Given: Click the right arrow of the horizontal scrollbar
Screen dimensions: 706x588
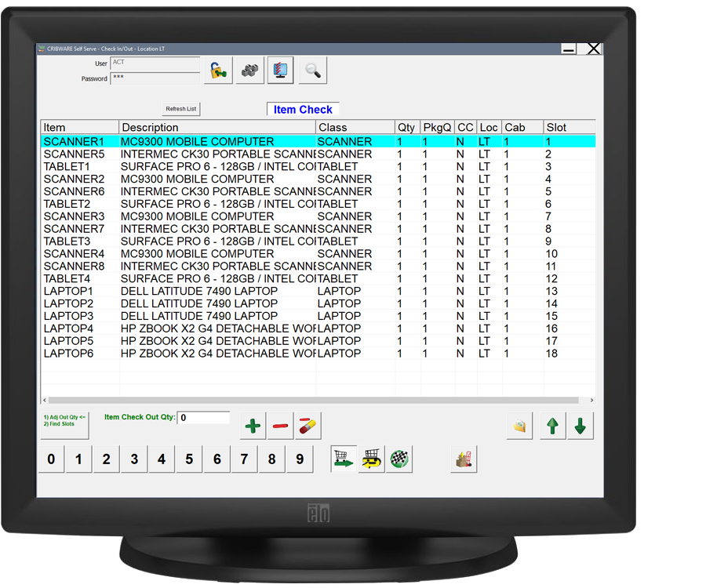Looking at the screenshot, I should 591,400.
